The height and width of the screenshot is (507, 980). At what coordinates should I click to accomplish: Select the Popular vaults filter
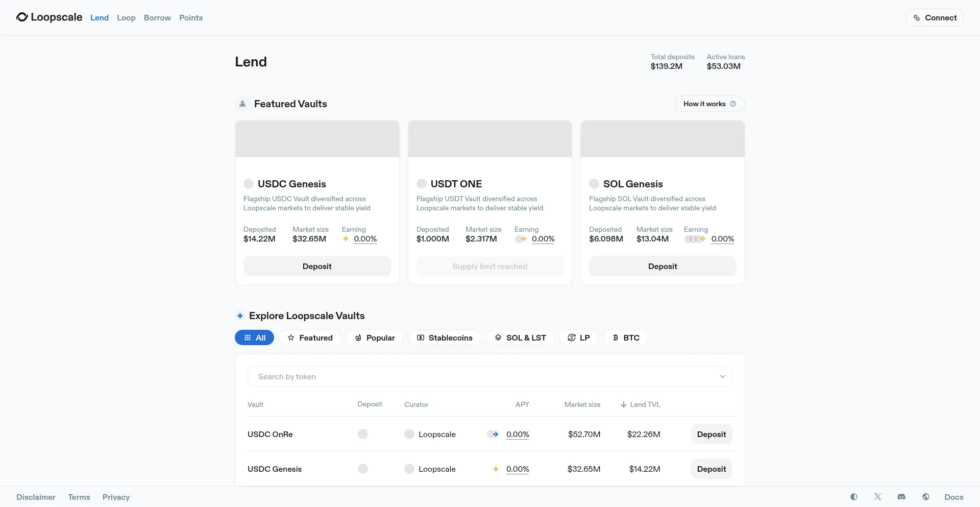[x=375, y=337]
